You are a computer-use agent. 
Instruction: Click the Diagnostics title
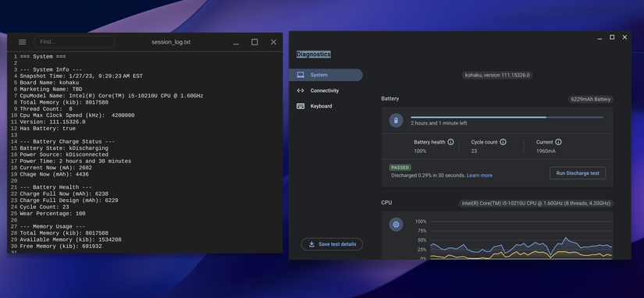click(x=313, y=54)
